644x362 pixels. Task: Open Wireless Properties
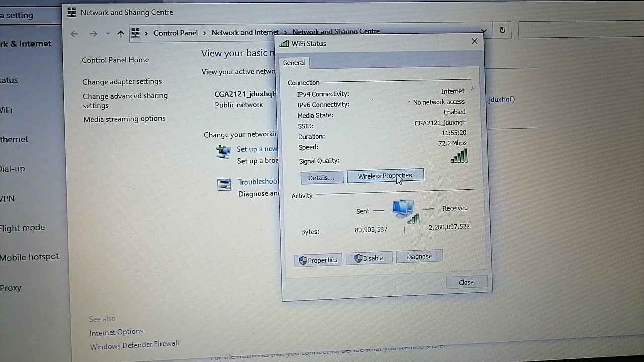[385, 176]
